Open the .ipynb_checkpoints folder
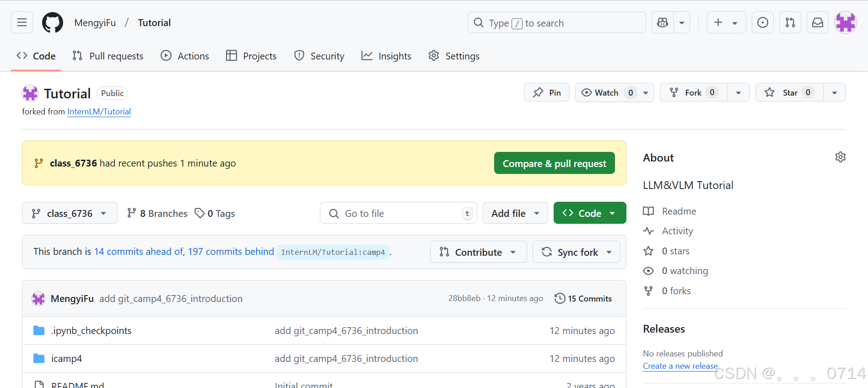Screen dimensions: 868x388 point(91,331)
